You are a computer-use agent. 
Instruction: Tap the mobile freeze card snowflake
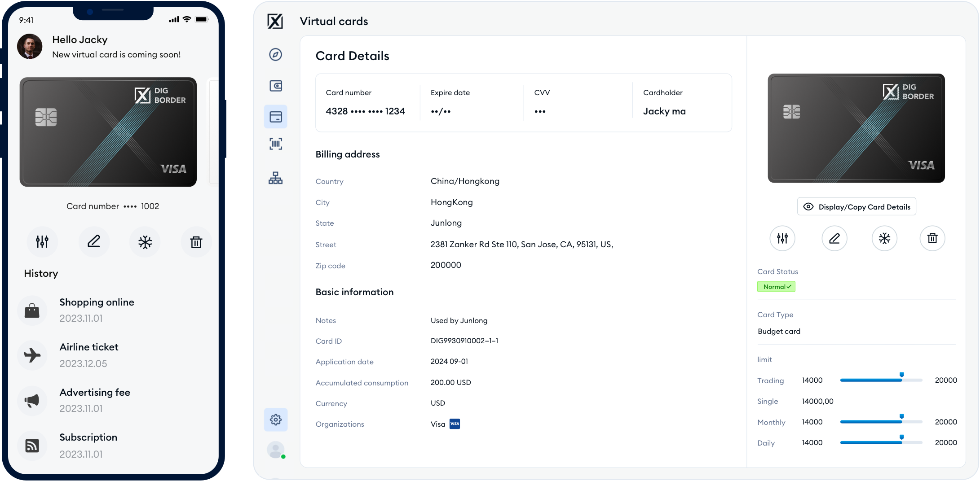[145, 242]
